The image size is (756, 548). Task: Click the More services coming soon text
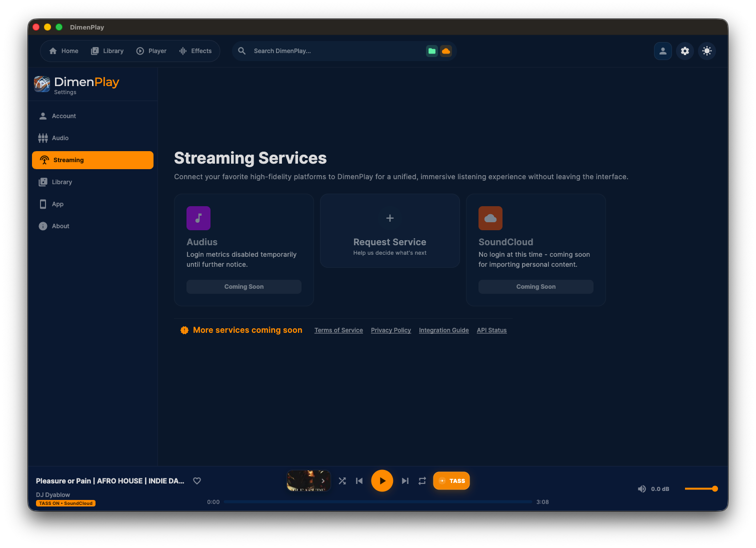click(x=247, y=330)
